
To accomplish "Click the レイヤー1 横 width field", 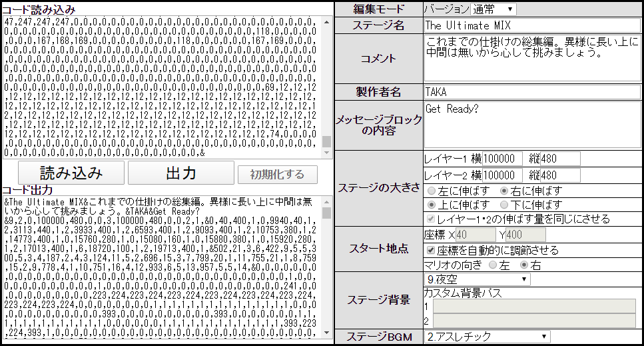I will pos(502,159).
